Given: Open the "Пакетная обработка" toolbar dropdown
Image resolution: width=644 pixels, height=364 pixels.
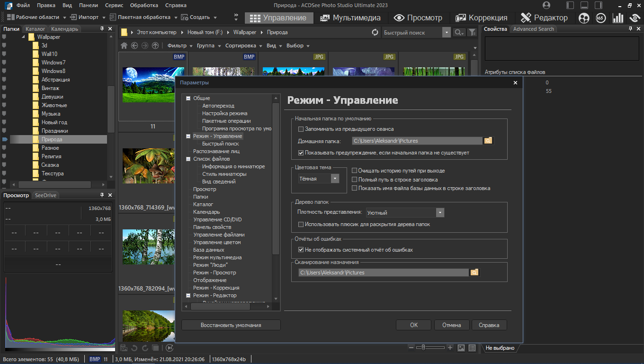Looking at the screenshot, I should [x=143, y=17].
